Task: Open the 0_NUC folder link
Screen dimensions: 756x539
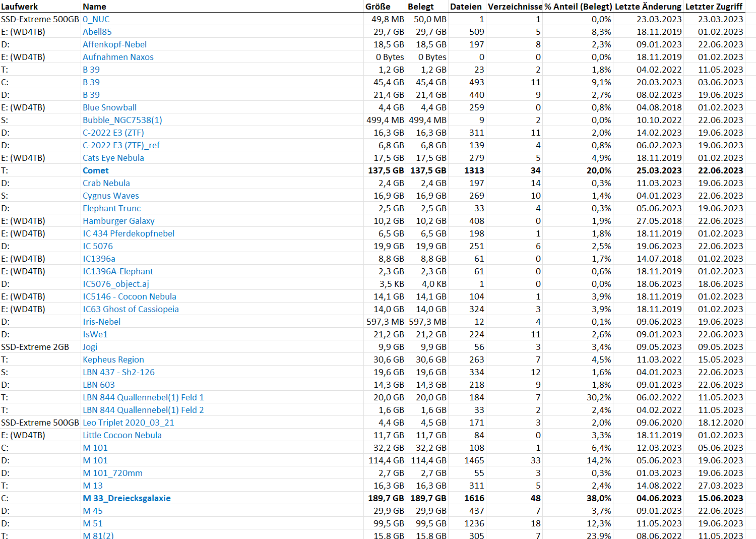Action: pos(96,19)
